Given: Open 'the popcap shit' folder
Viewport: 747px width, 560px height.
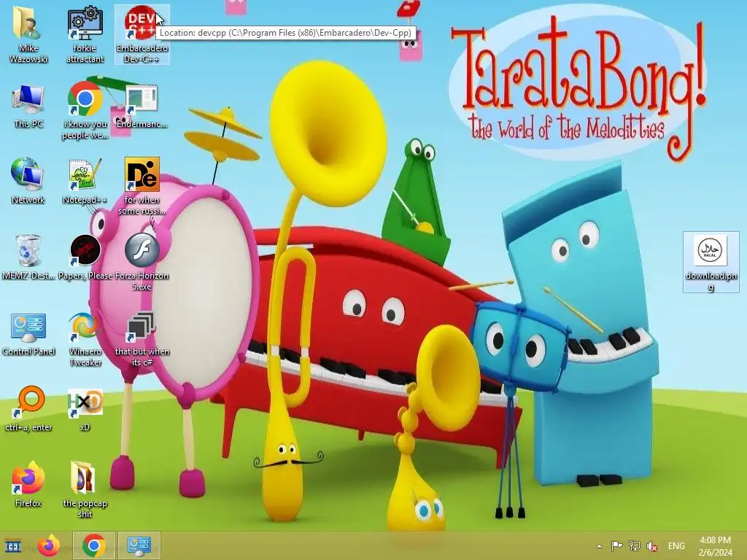Looking at the screenshot, I should [x=85, y=489].
